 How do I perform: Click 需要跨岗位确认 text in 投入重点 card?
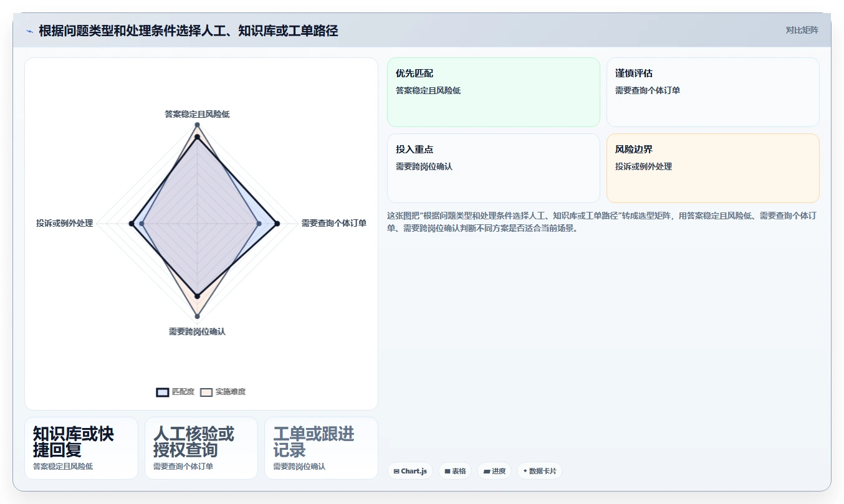[424, 166]
